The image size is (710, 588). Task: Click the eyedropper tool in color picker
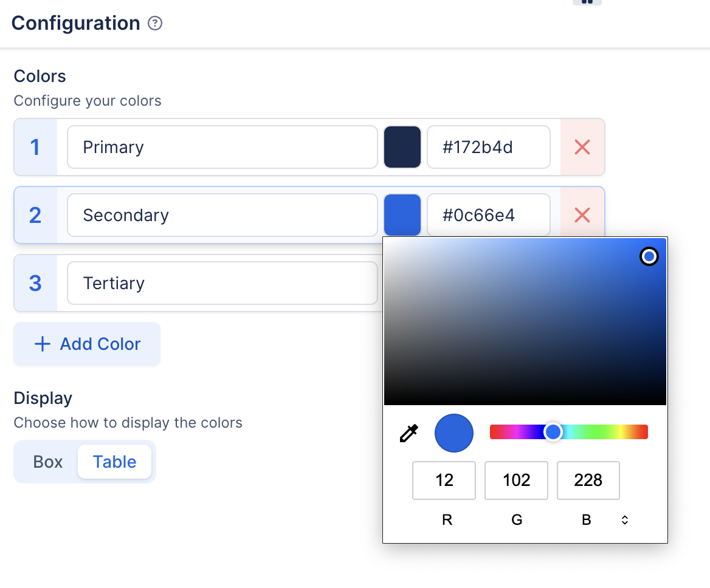[x=408, y=433]
